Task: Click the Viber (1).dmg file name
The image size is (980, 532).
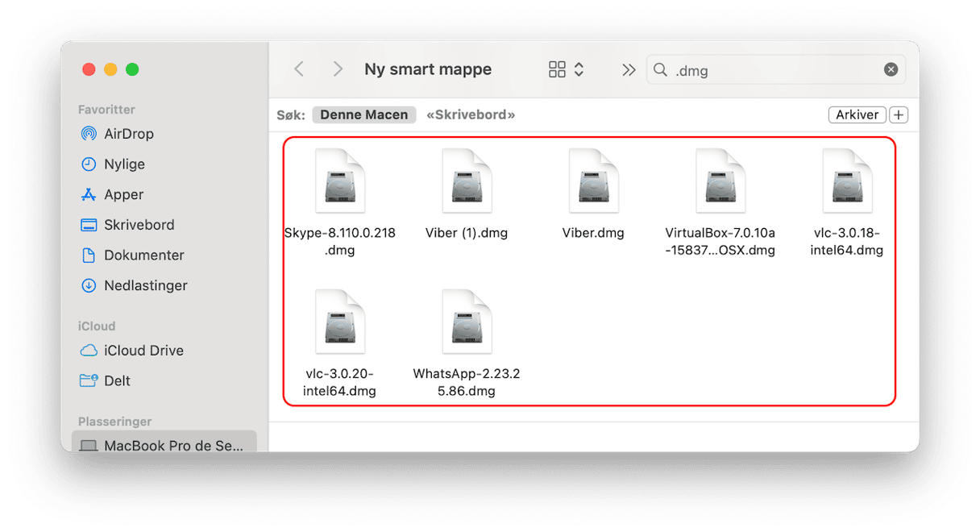Action: 467,233
